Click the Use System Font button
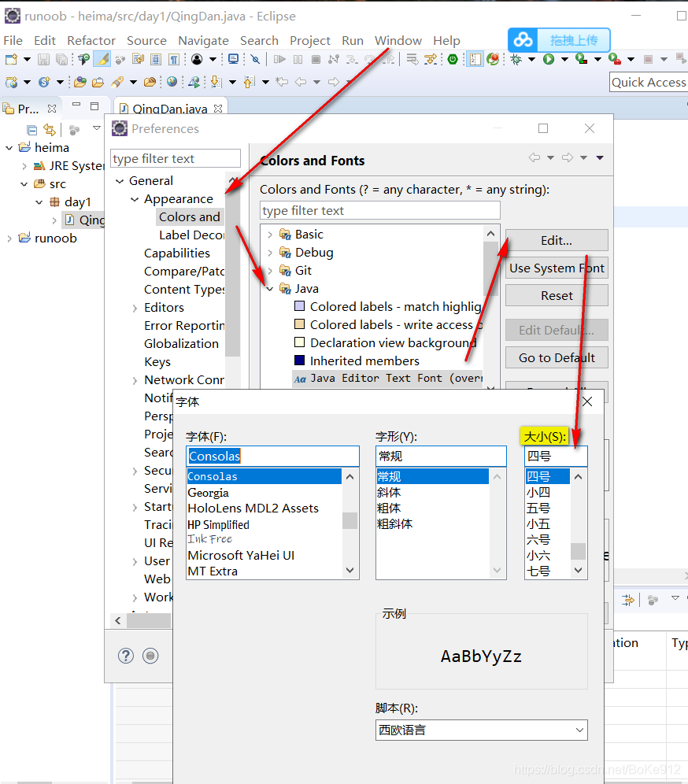The width and height of the screenshot is (688, 784). point(557,268)
